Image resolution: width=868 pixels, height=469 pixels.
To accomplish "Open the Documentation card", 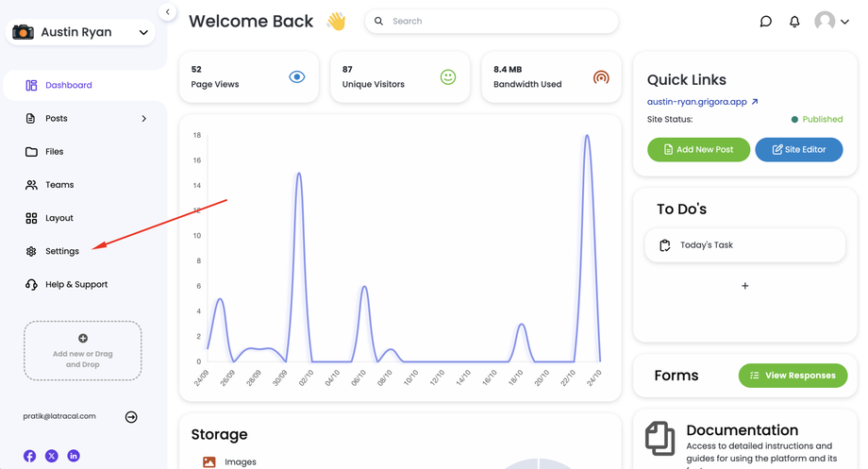I will pos(745,440).
